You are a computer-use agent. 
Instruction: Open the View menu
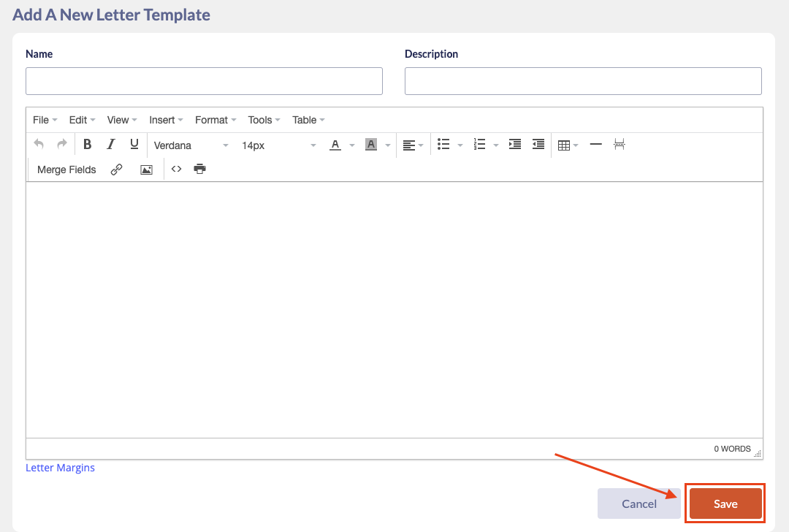(x=122, y=120)
